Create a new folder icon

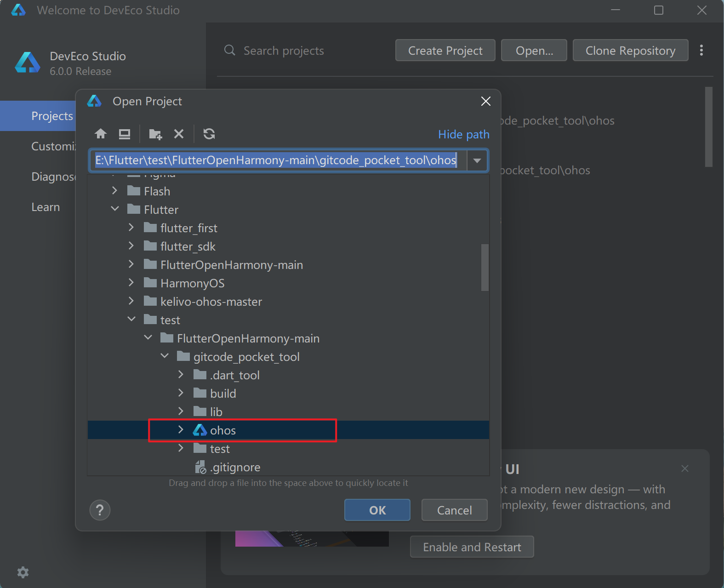pos(155,134)
